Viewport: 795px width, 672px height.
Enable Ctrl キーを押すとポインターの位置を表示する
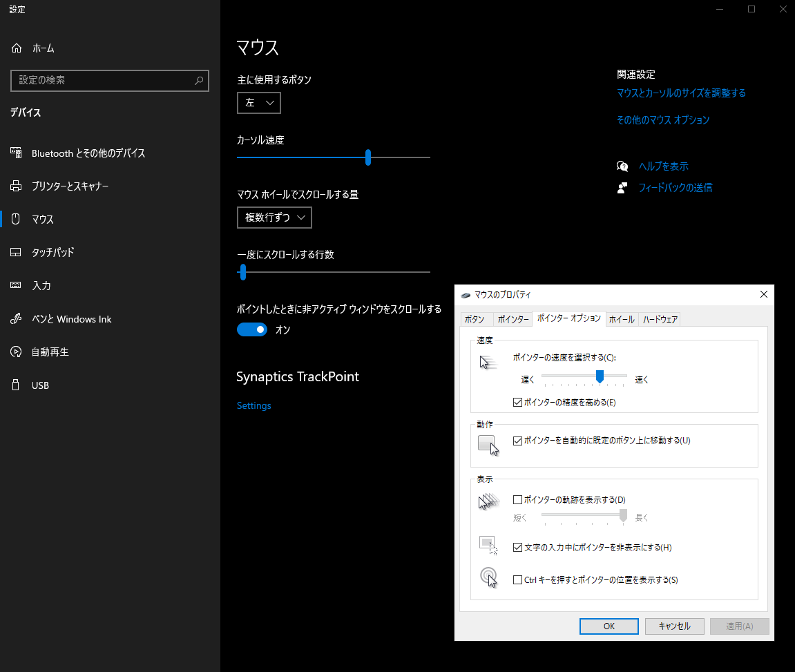point(517,579)
